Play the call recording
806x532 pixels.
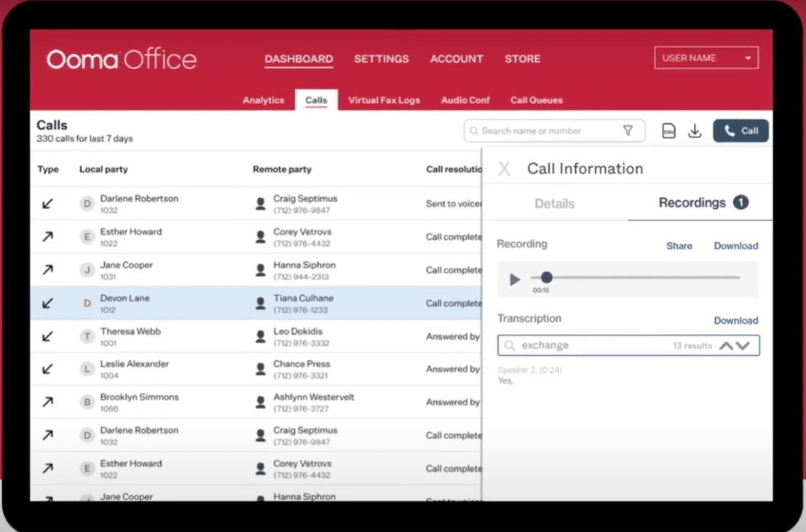tap(514, 279)
